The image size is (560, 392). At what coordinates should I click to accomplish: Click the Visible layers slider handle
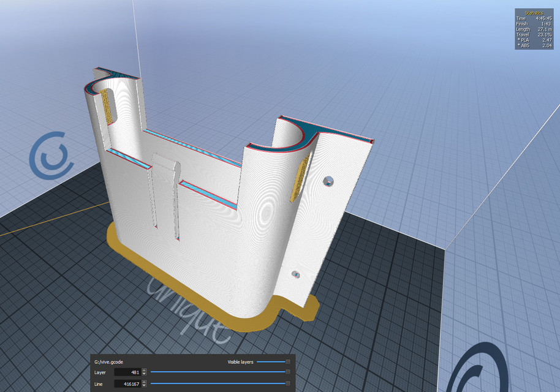pyautogui.click(x=288, y=361)
